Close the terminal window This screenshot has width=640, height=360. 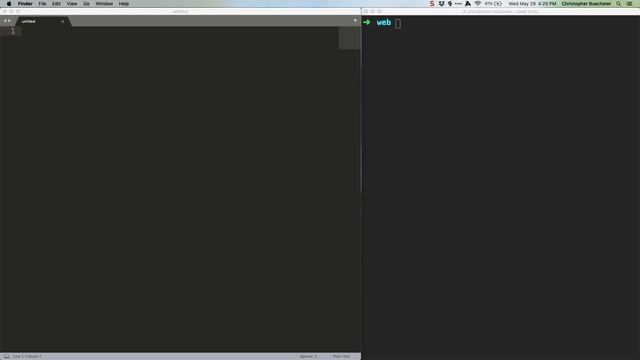[366, 11]
